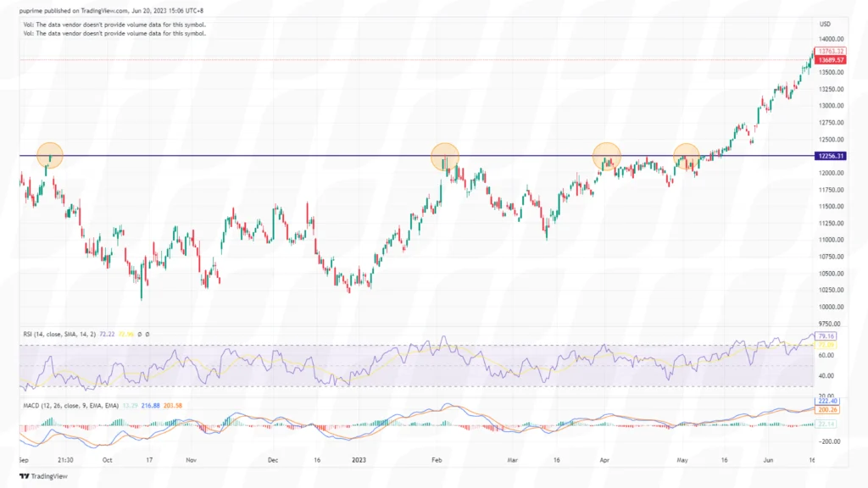Select the orange circle marker near May

687,156
